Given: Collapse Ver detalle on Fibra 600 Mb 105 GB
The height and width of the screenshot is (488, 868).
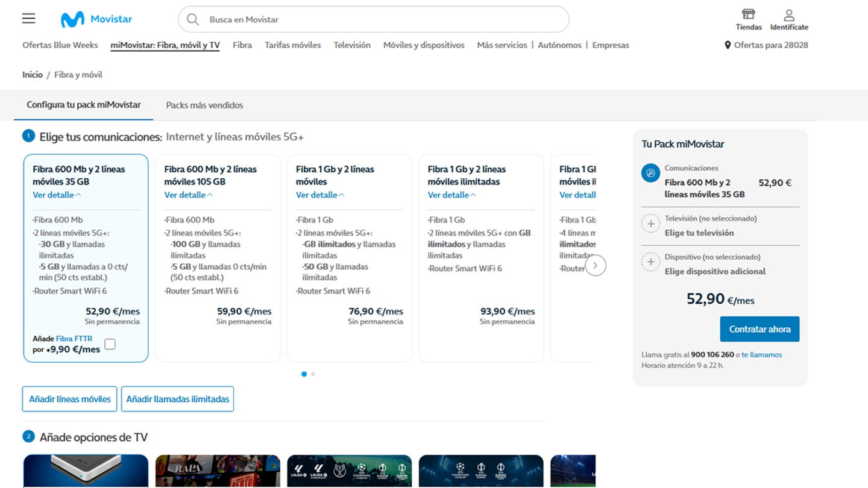Looking at the screenshot, I should [x=188, y=195].
